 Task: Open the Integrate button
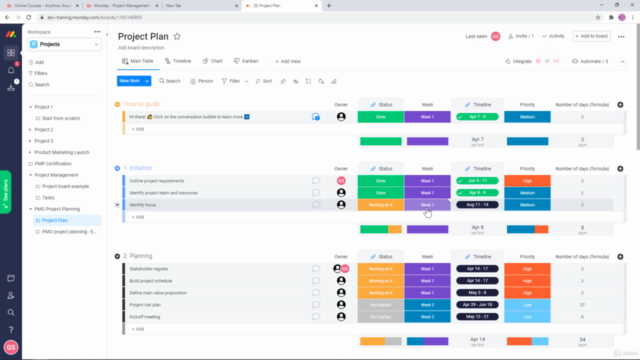[x=519, y=62]
